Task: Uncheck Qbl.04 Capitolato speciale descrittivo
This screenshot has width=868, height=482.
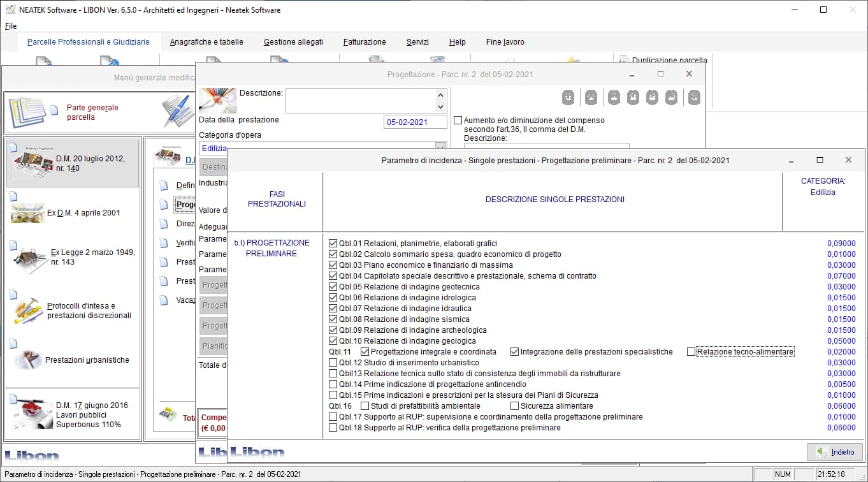Action: (333, 276)
